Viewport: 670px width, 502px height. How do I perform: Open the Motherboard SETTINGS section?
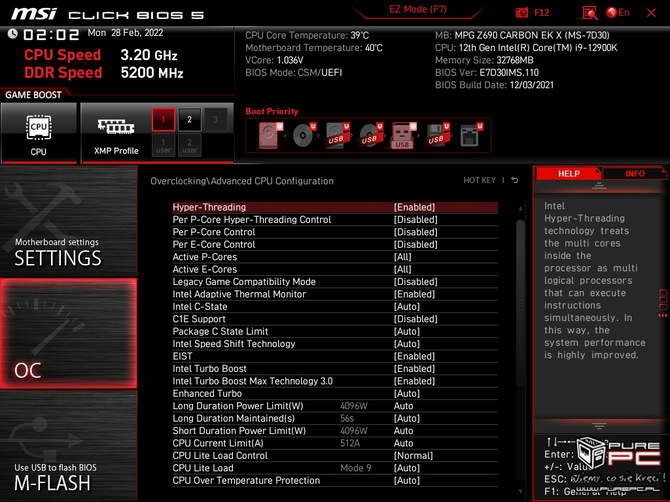coord(68,221)
